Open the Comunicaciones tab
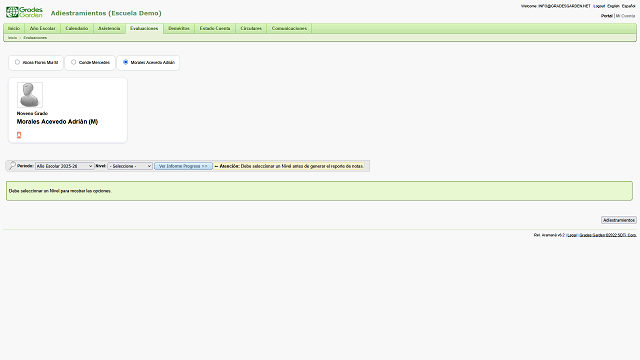640x360 pixels. click(x=289, y=28)
